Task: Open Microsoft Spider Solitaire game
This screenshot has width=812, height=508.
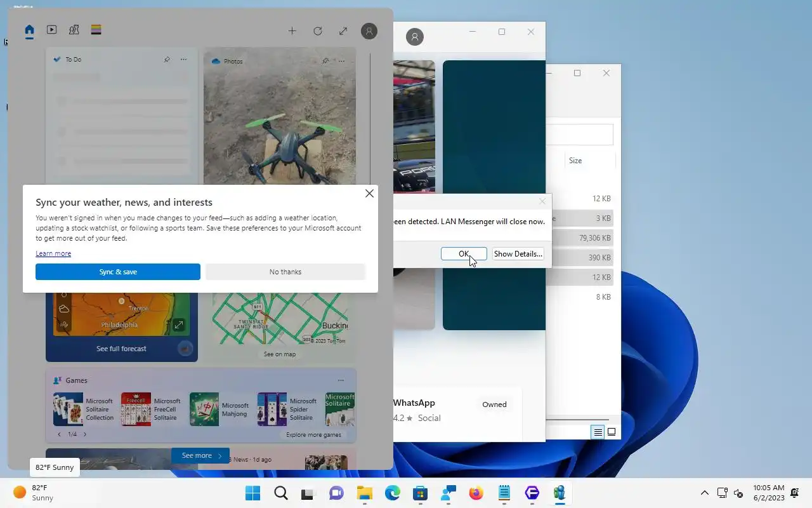Action: tap(287, 409)
